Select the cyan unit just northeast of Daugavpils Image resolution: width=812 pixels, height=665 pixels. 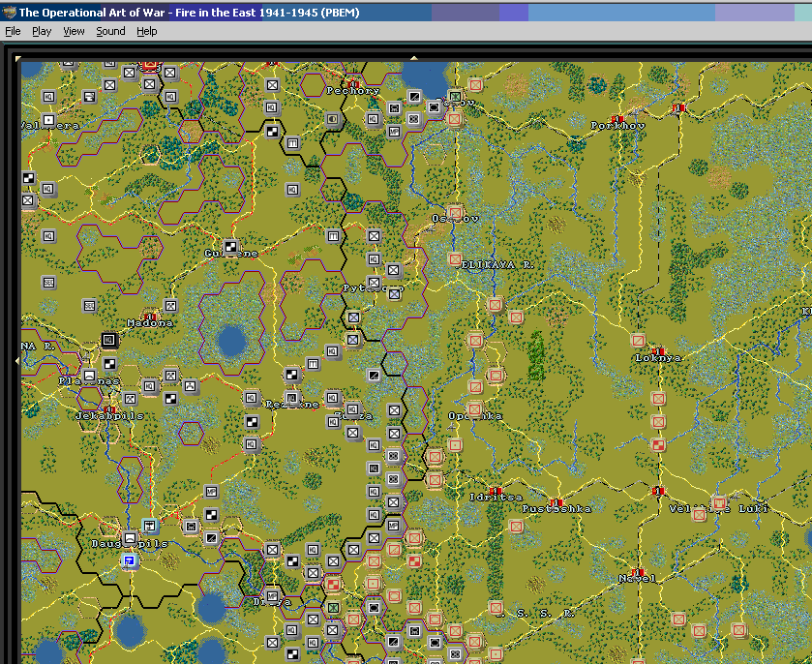[150, 527]
